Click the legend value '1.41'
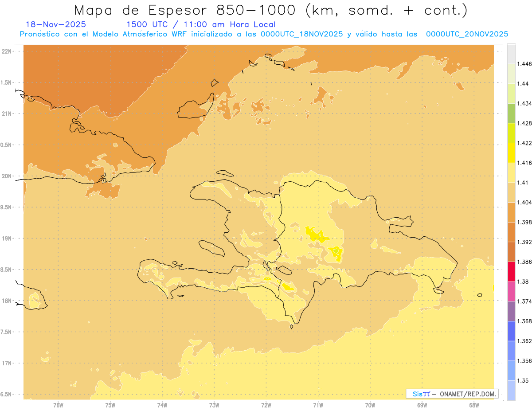The image size is (532, 411). [523, 183]
